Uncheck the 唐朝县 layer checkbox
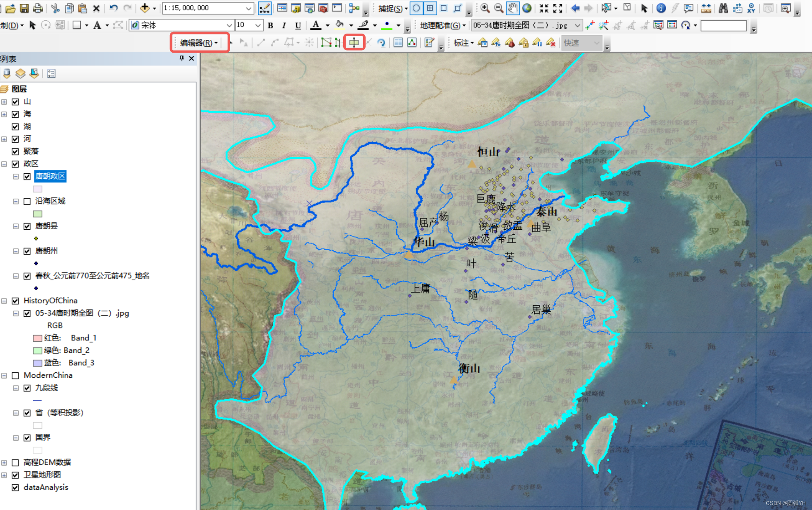 click(27, 226)
